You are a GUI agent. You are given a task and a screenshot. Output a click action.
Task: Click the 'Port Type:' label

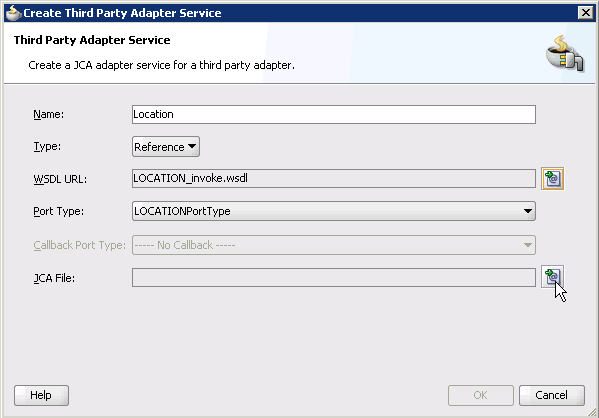(x=58, y=211)
